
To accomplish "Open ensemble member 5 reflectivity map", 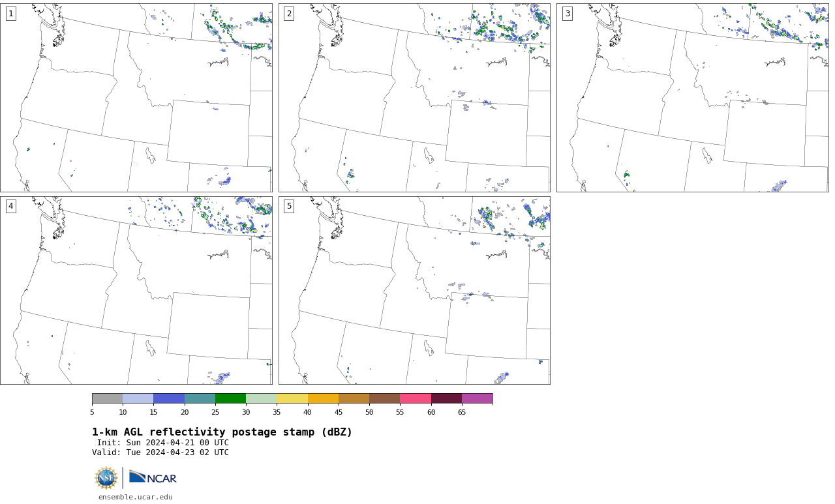I will [414, 290].
